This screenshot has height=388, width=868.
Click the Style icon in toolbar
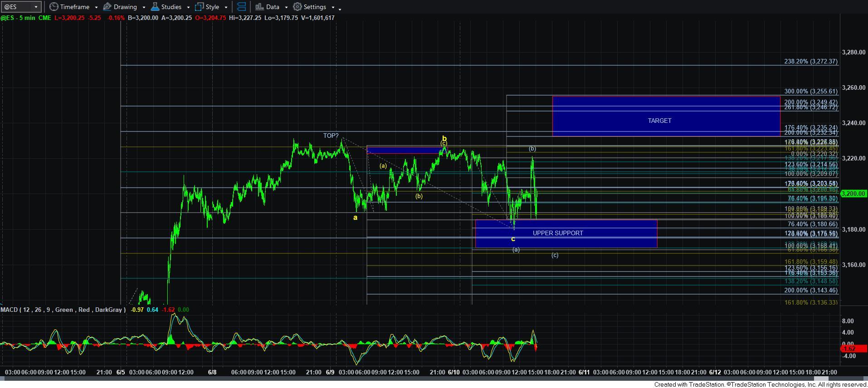(x=199, y=7)
